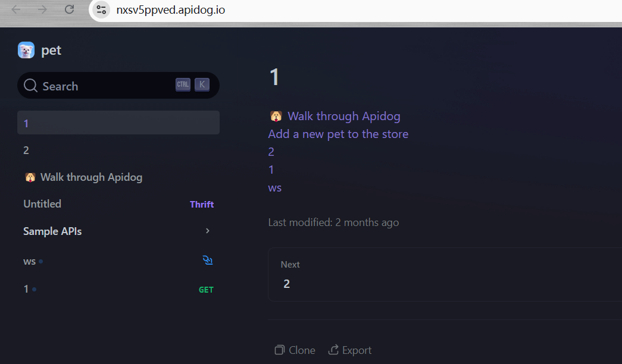Expand the Sample APIs folder chevron
Screen dimensions: 622x364
208,231
